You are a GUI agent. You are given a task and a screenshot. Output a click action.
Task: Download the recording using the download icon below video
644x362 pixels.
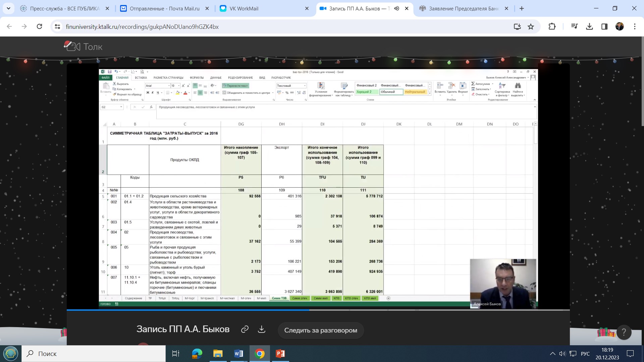coord(262,329)
